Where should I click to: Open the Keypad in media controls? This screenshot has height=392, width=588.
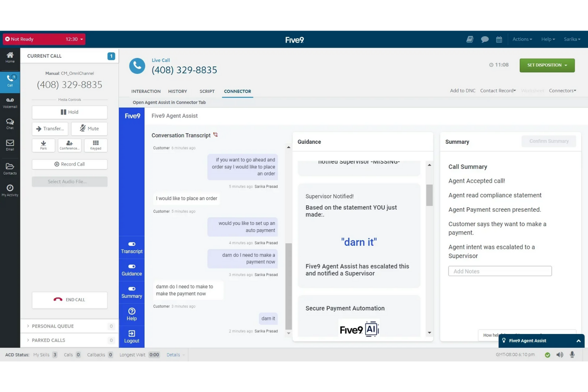click(95, 145)
